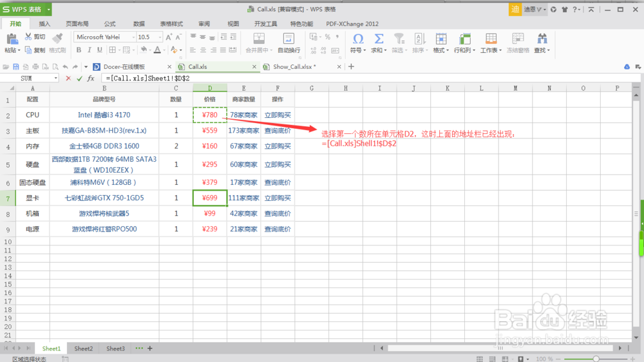Viewport: 644px width, 362px height.
Task: Open the 页面布局 ribbon tab
Action: pos(77,24)
